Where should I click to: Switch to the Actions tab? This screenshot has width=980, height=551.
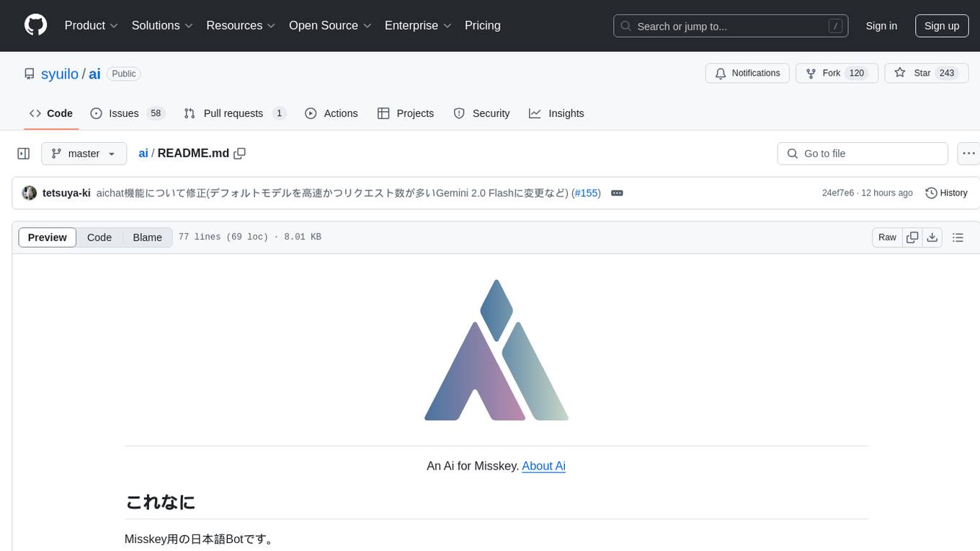(331, 113)
